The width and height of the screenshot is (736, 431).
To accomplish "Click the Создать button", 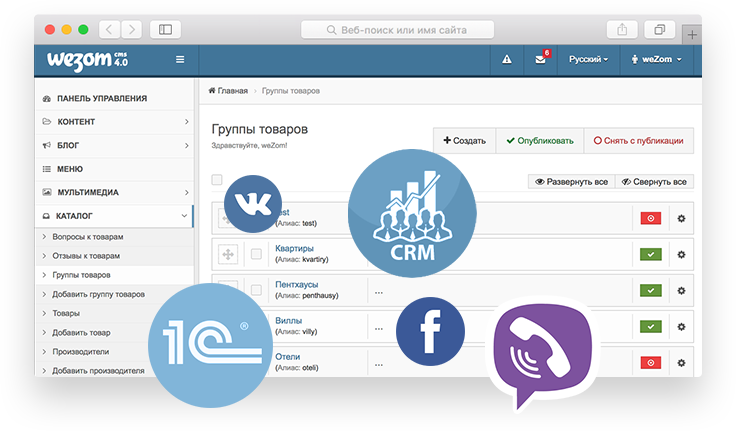I will click(465, 140).
